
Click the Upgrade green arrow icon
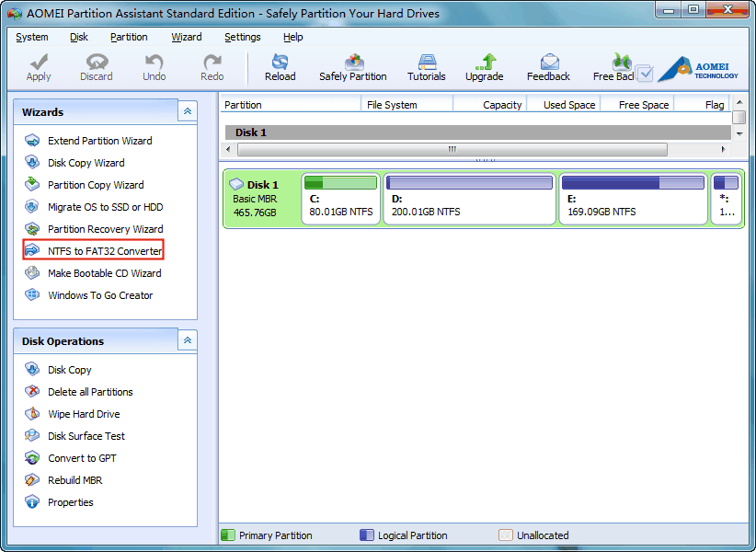[486, 62]
